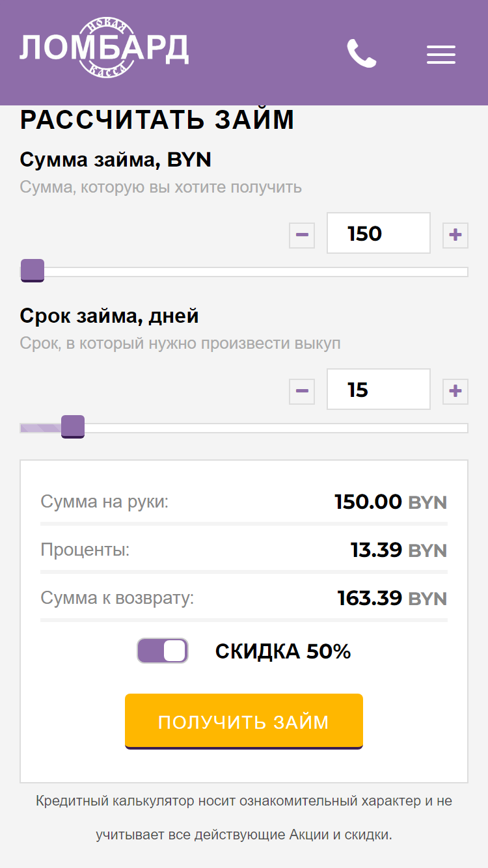Tap the phone call icon
Image resolution: width=488 pixels, height=868 pixels.
pyautogui.click(x=362, y=53)
